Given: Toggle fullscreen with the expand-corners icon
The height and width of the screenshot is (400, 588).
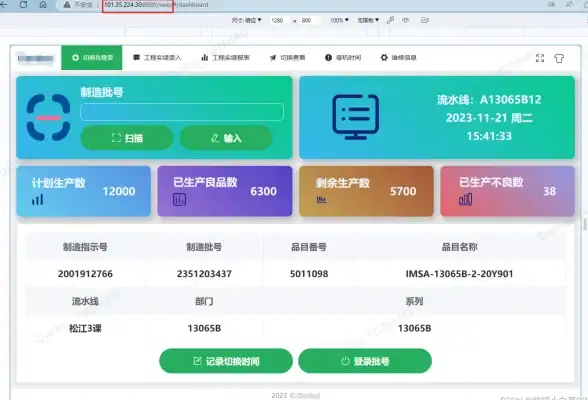Looking at the screenshot, I should click(x=540, y=58).
